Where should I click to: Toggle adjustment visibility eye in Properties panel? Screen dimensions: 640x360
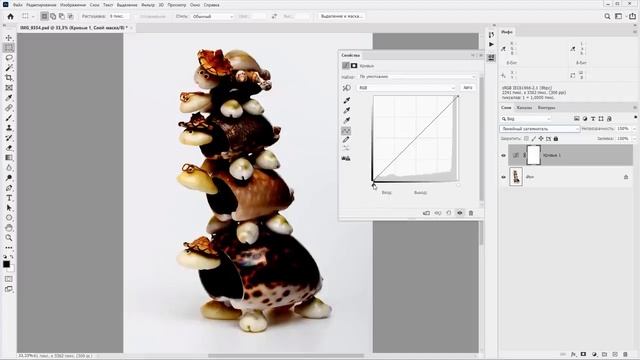(460, 213)
